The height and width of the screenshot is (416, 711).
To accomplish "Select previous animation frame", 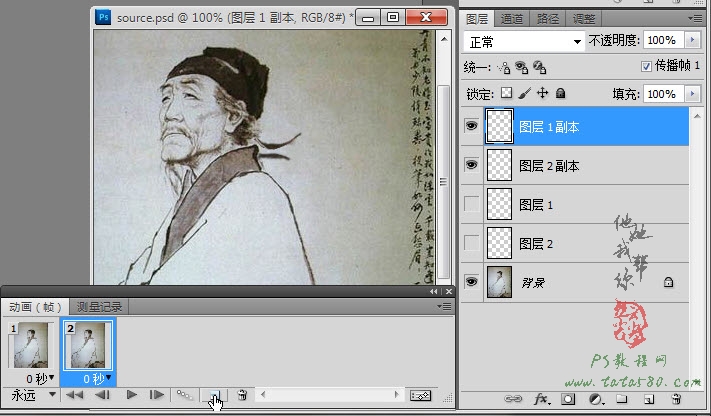I will [x=102, y=395].
